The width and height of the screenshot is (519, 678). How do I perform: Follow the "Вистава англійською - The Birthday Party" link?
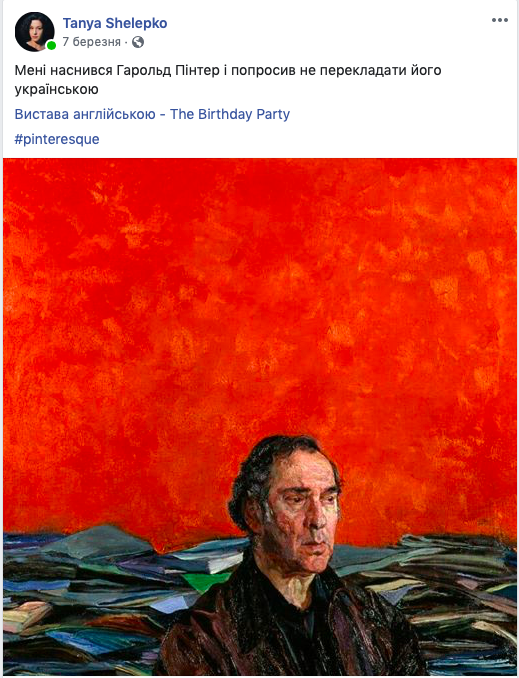(x=152, y=114)
